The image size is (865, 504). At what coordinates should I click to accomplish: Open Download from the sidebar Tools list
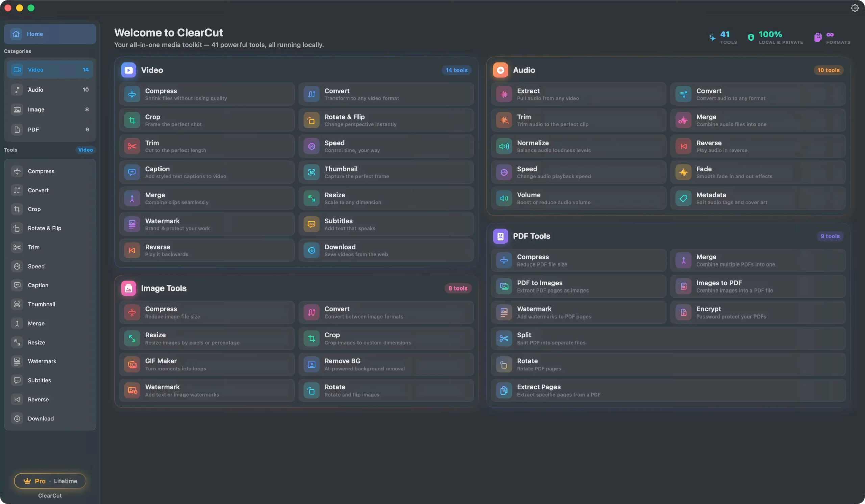50,418
